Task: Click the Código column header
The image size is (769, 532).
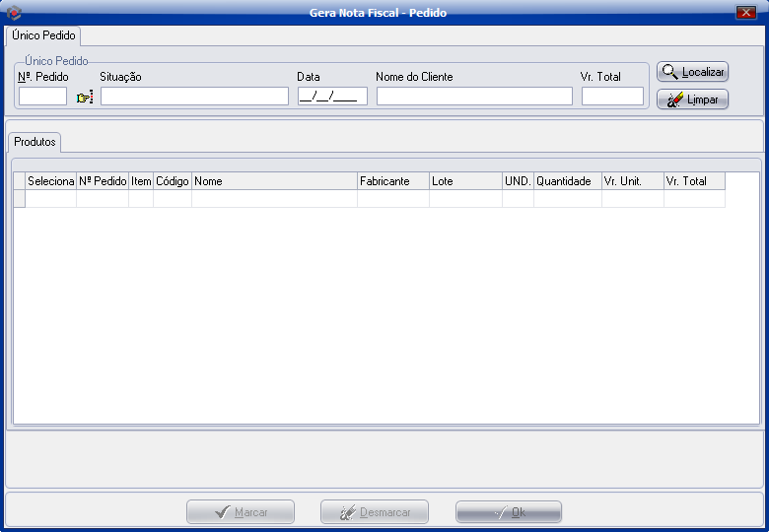Action: click(173, 181)
